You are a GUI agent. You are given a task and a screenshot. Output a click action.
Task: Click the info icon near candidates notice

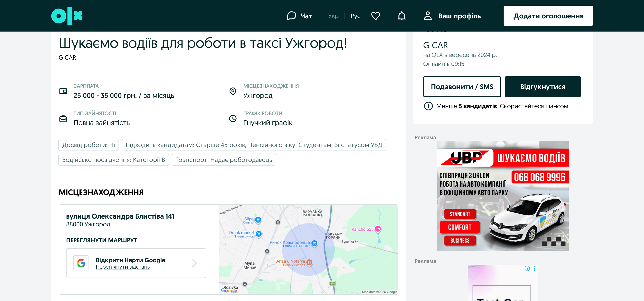pos(428,106)
